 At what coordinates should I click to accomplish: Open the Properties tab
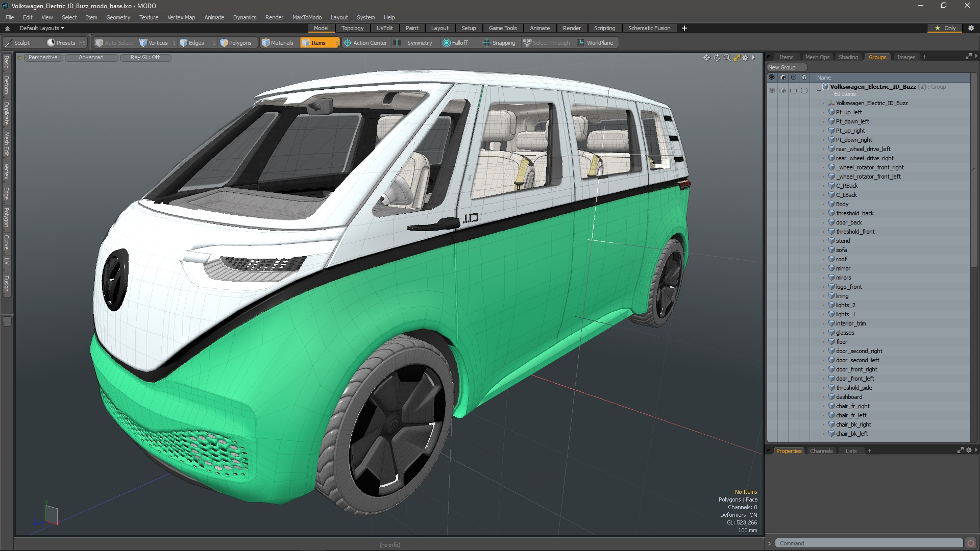[789, 451]
